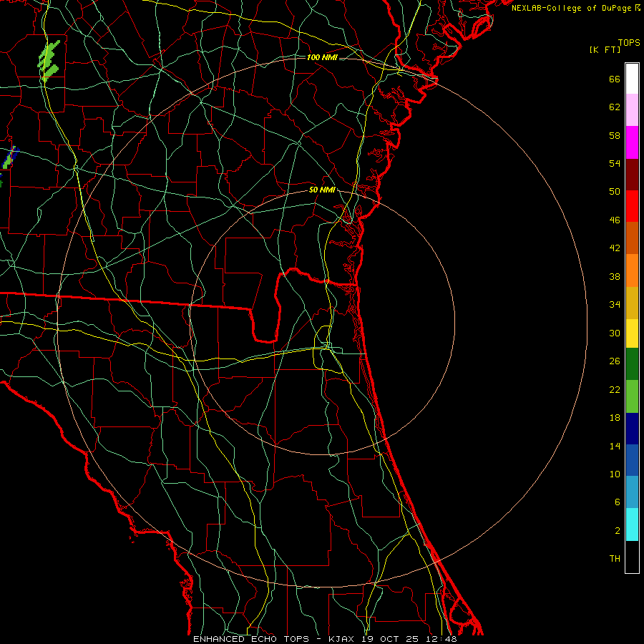Viewport: 644px width, 644px height.
Task: Click the [K FT] units label
Action: point(605,49)
